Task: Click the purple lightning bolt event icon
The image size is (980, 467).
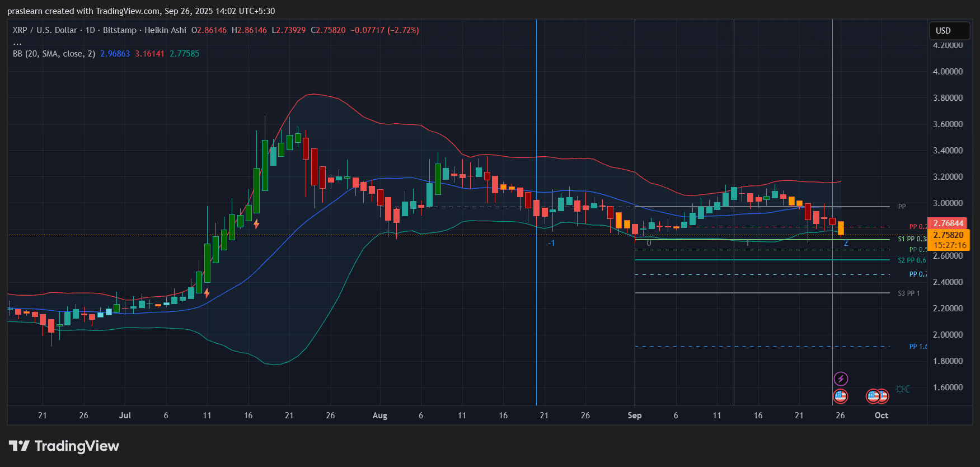Action: point(840,379)
